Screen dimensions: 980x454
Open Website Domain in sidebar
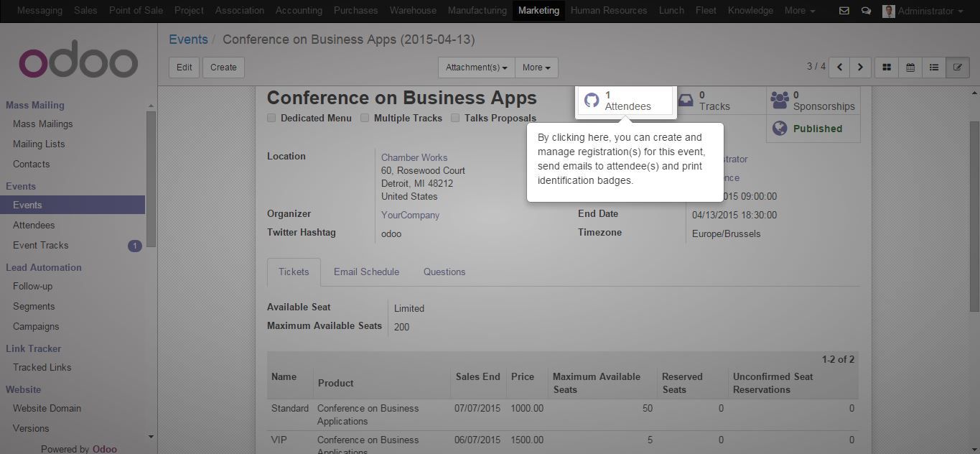pos(47,409)
